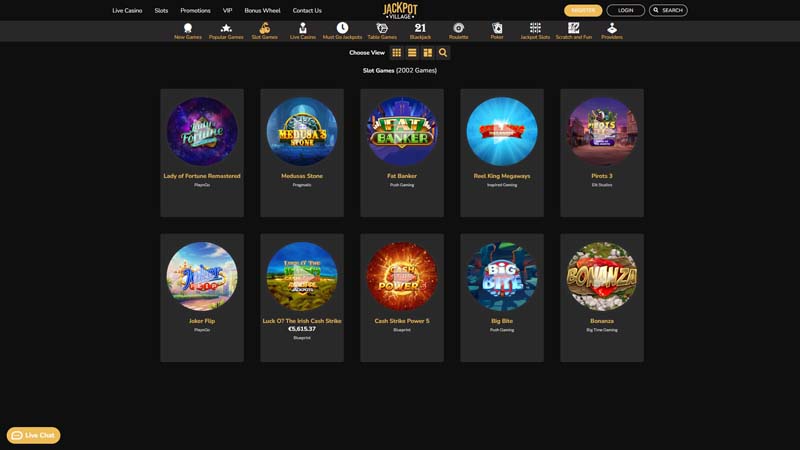800x450 pixels.
Task: Click Push Gaming under Big Bite
Action: (x=502, y=330)
